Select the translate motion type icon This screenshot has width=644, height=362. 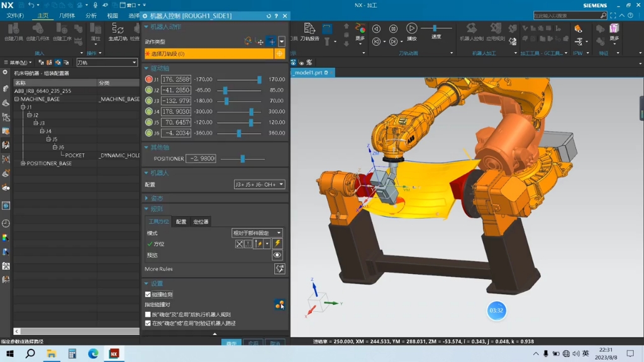tap(260, 41)
